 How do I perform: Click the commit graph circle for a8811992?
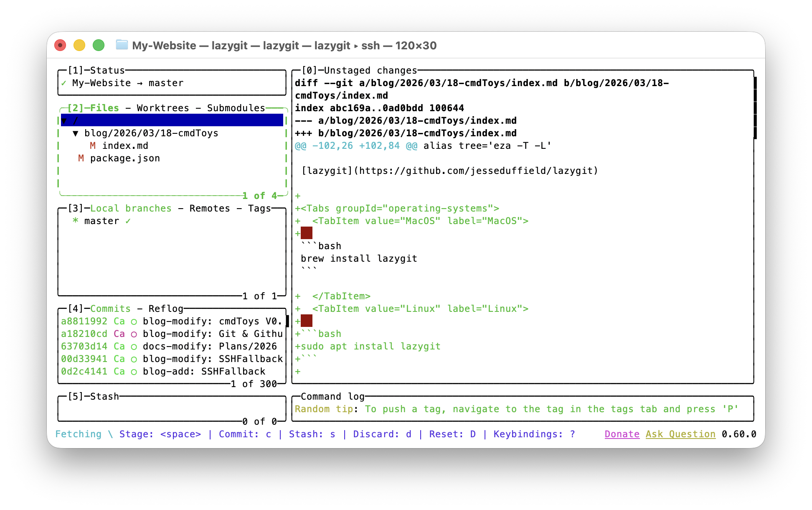[134, 321]
